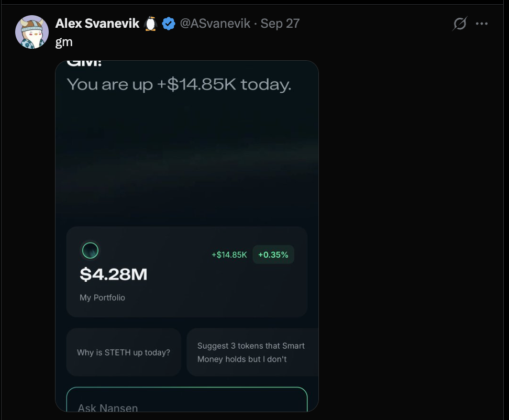
Task: Click the 'You are up +$14.85K today' headline
Action: pyautogui.click(x=179, y=84)
